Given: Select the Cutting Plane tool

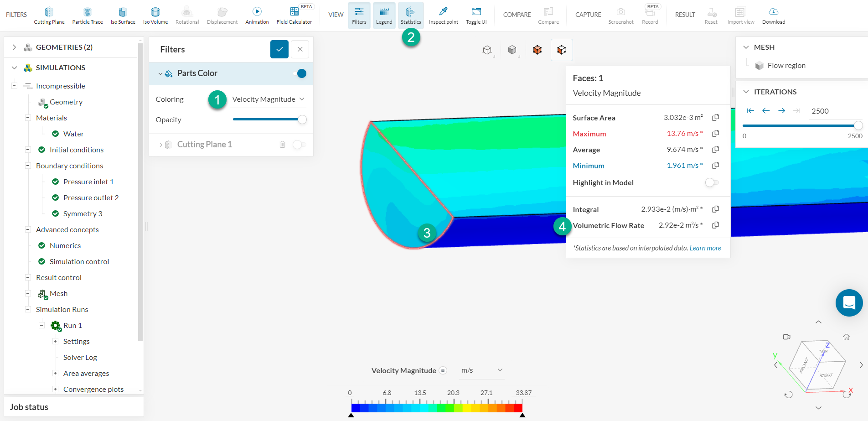Looking at the screenshot, I should [49, 14].
